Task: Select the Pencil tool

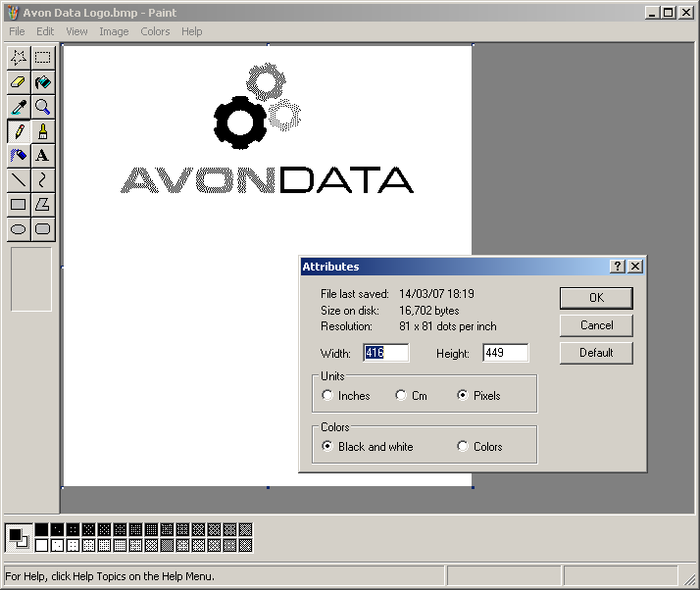Action: 19,131
